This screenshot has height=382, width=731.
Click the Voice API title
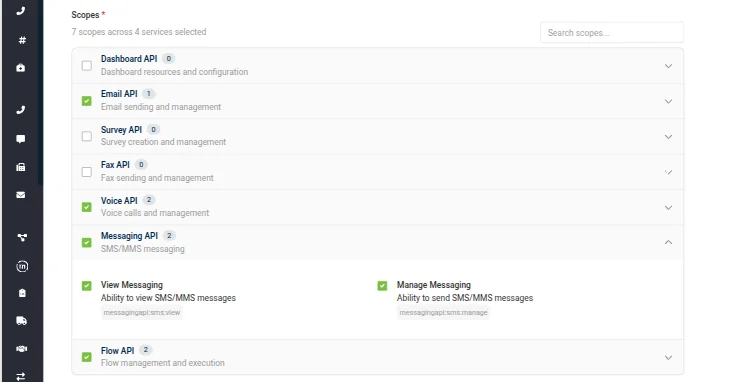(119, 201)
